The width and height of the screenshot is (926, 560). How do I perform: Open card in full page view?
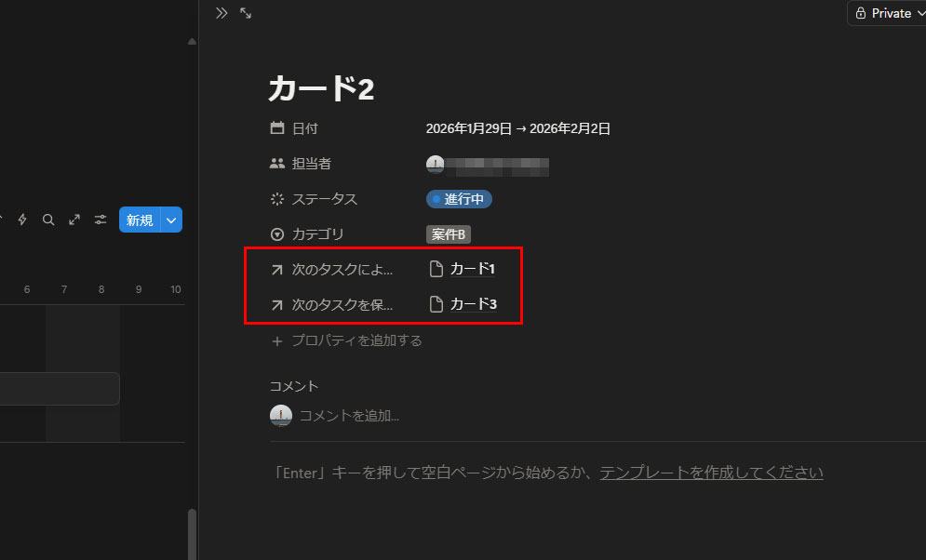click(x=246, y=13)
